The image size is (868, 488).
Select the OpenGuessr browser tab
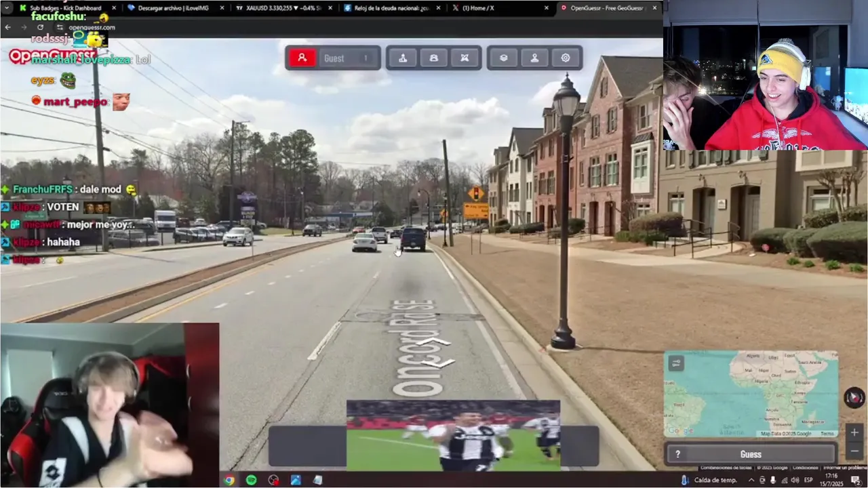click(607, 8)
